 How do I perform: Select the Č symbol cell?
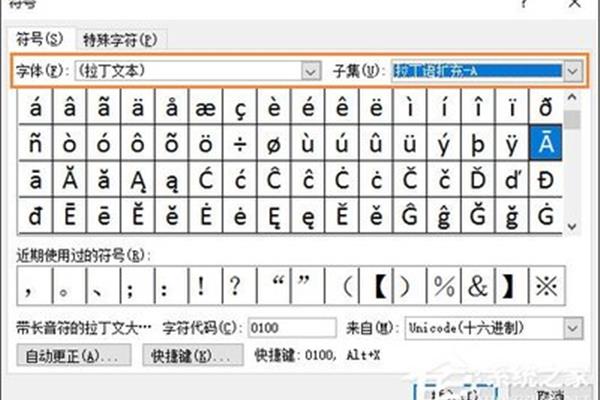click(410, 180)
